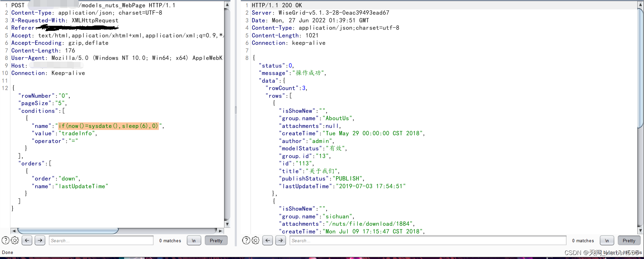This screenshot has width=644, height=259.
Task: Click Server WiseGrid header line
Action: (320, 13)
